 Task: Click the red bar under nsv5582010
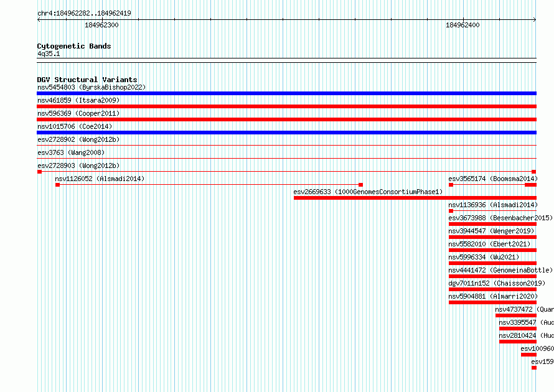point(492,250)
